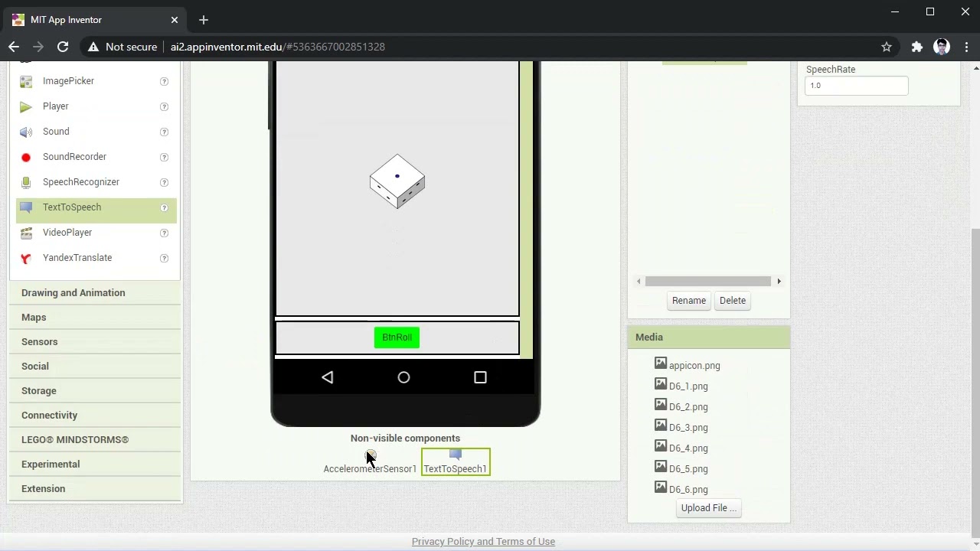Click the components tree scroll left arrow
This screenshot has height=551, width=980.
639,282
